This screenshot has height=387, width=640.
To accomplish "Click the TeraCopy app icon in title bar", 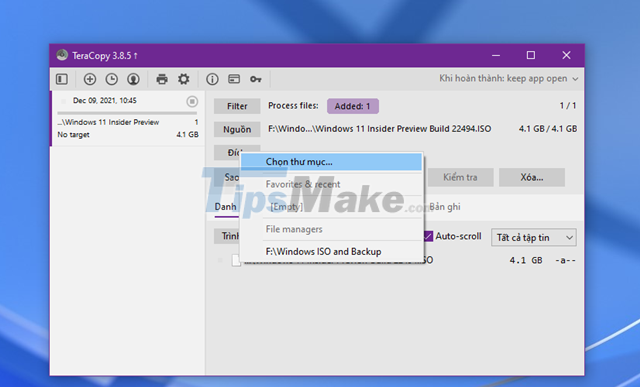I will pyautogui.click(x=62, y=55).
